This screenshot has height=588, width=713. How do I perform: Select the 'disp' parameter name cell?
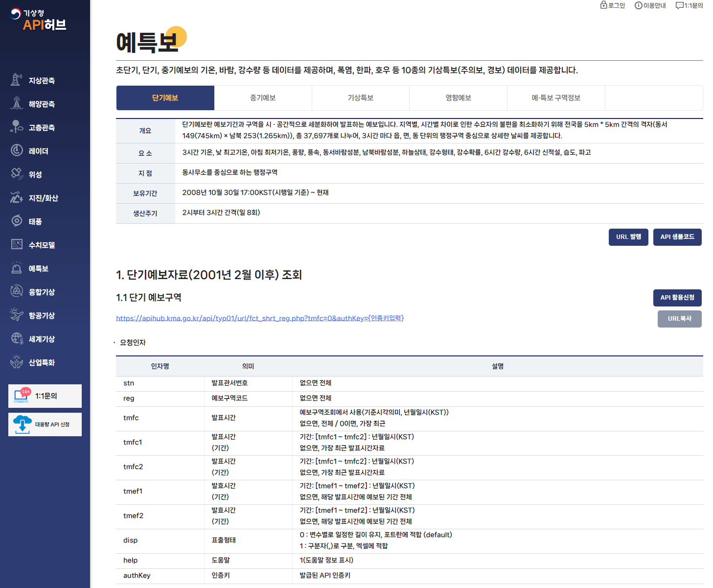click(x=160, y=541)
